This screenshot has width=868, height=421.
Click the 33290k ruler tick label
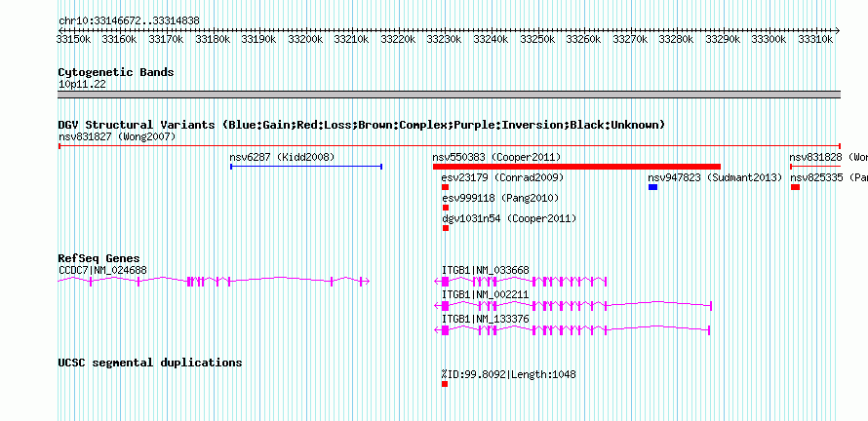[723, 39]
